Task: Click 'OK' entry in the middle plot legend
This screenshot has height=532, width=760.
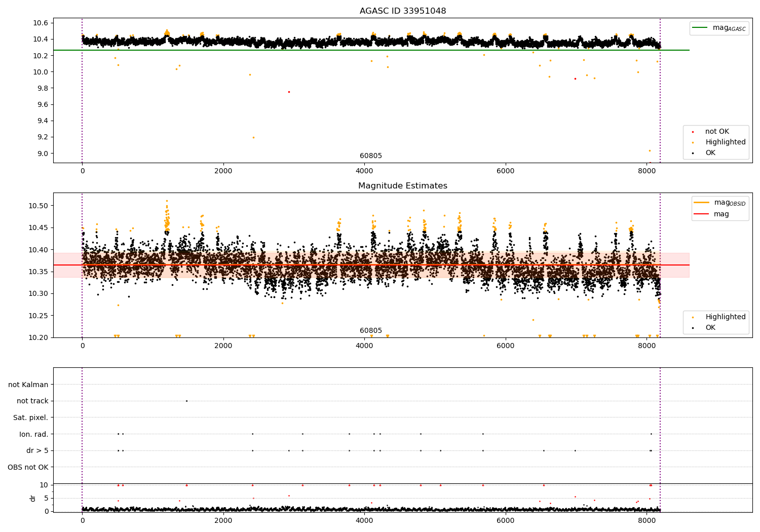Action: click(710, 328)
